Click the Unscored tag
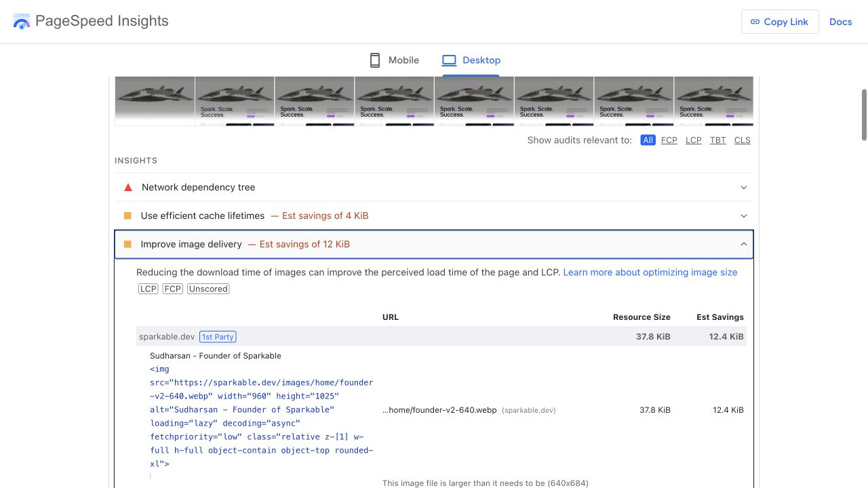 pyautogui.click(x=208, y=289)
